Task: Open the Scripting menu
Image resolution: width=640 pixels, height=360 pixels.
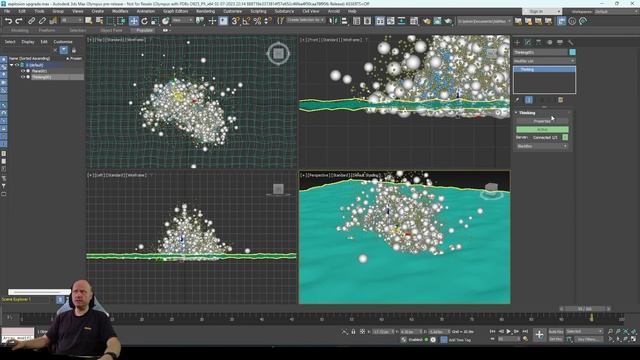Action: 258,11
